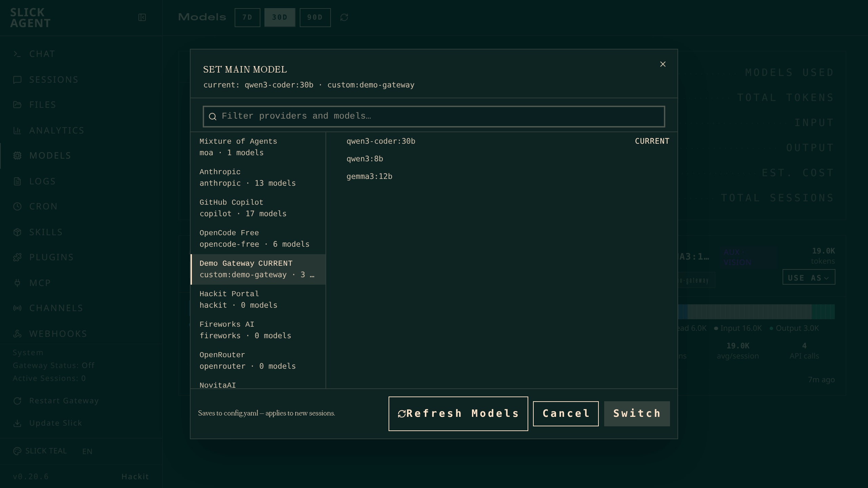The image size is (868, 488).
Task: Open Sessions page in sidebar
Action: 81,79
